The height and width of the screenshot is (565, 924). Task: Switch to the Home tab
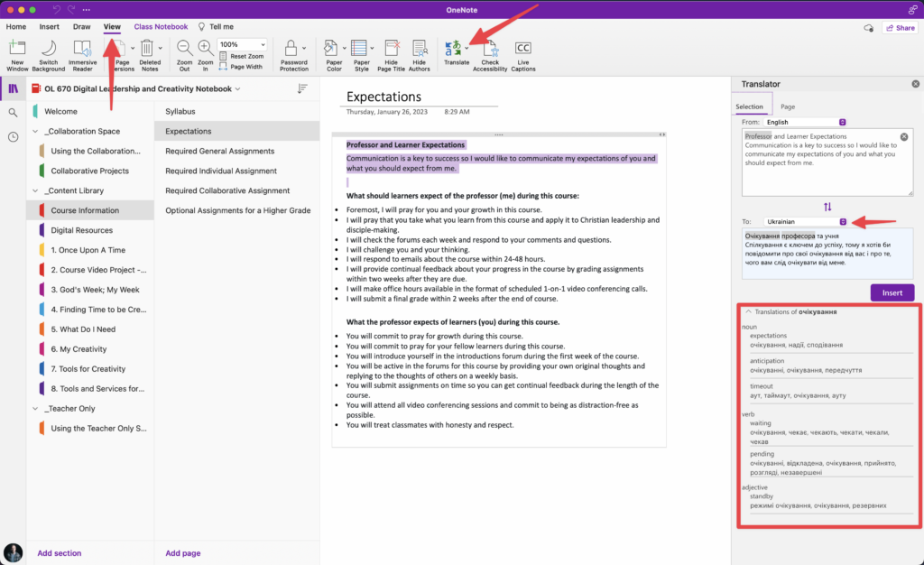point(16,26)
